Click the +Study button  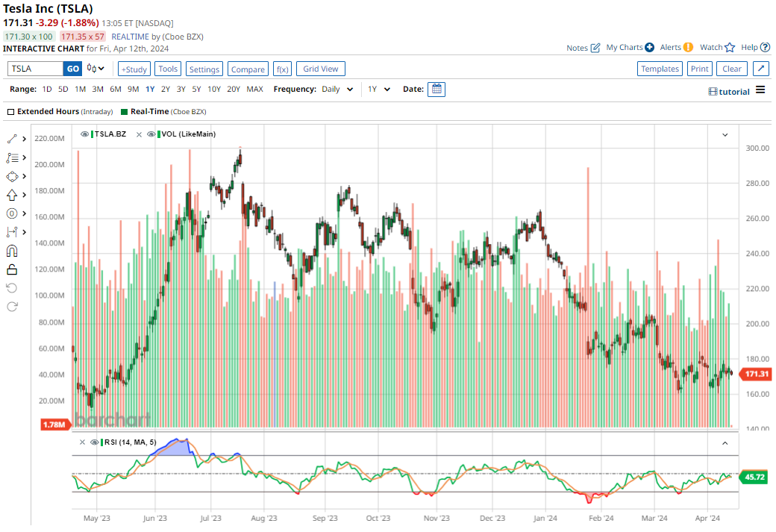pos(134,69)
